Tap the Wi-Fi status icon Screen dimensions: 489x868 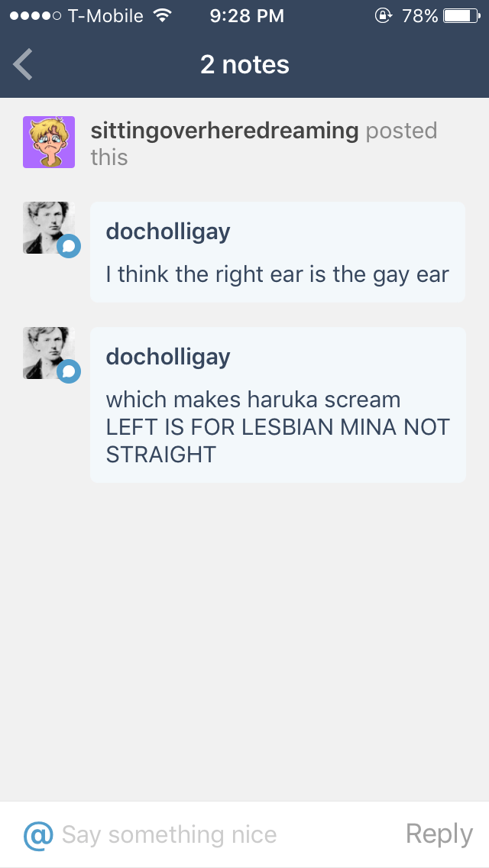(162, 15)
